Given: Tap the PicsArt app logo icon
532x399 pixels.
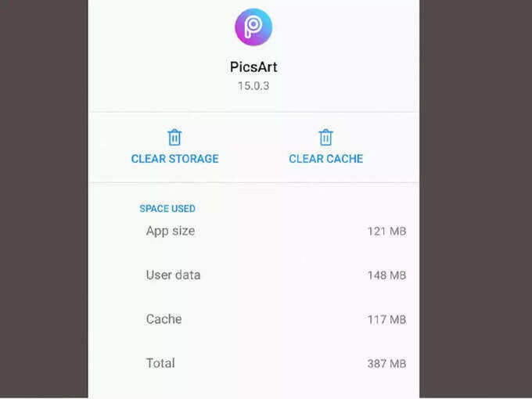Looking at the screenshot, I should point(253,27).
